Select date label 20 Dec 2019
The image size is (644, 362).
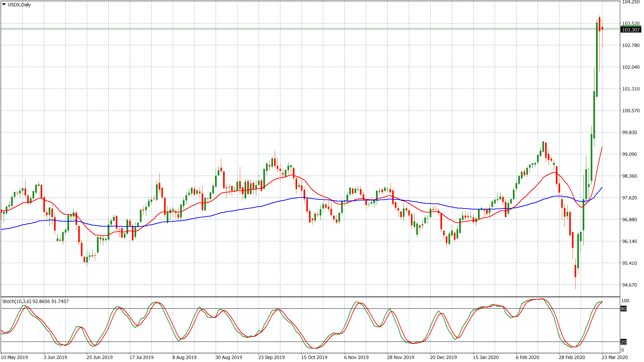(443, 357)
